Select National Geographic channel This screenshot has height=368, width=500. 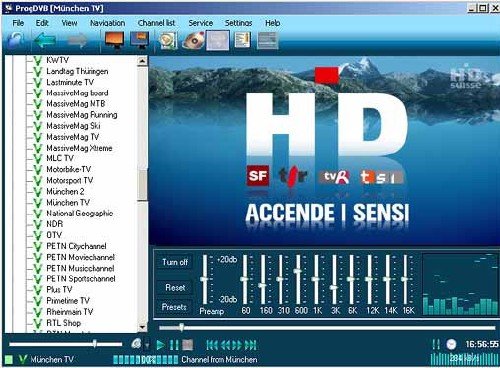coord(80,213)
